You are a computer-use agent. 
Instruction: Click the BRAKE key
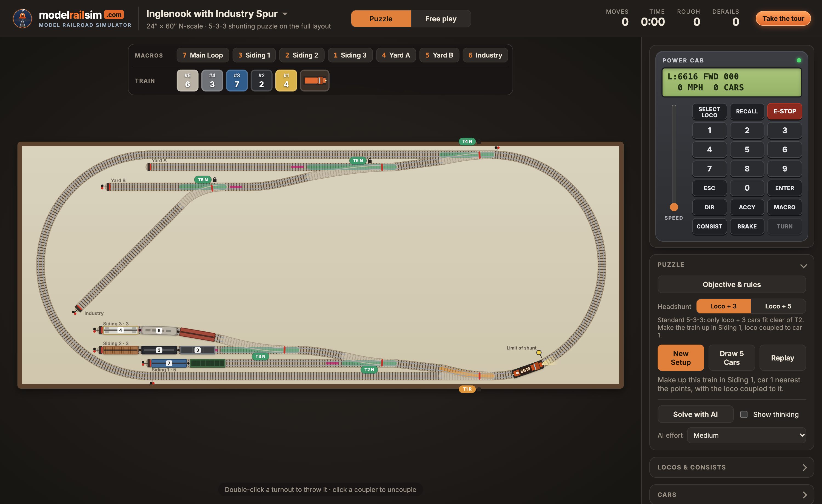[747, 227]
